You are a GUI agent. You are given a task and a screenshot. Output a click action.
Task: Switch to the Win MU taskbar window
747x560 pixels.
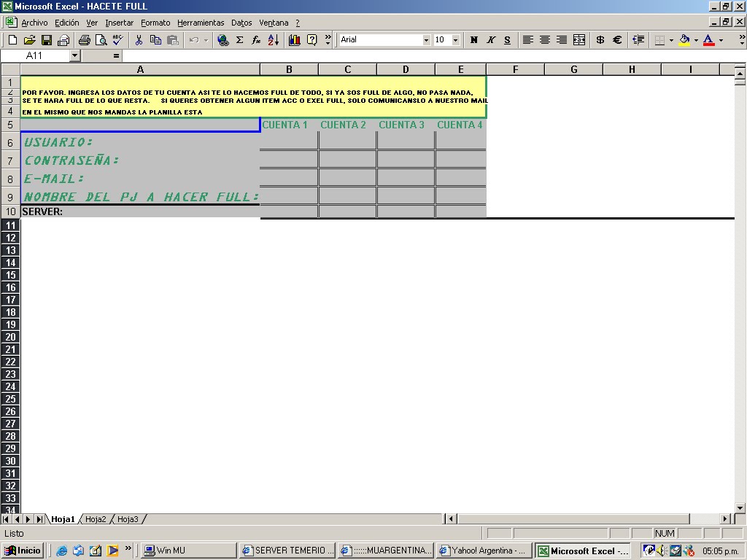point(189,551)
